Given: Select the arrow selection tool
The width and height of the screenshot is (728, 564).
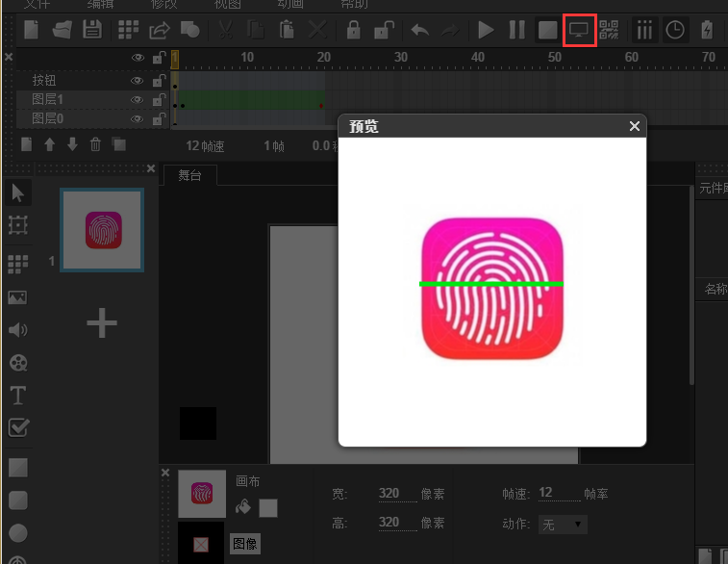Looking at the screenshot, I should (x=17, y=193).
